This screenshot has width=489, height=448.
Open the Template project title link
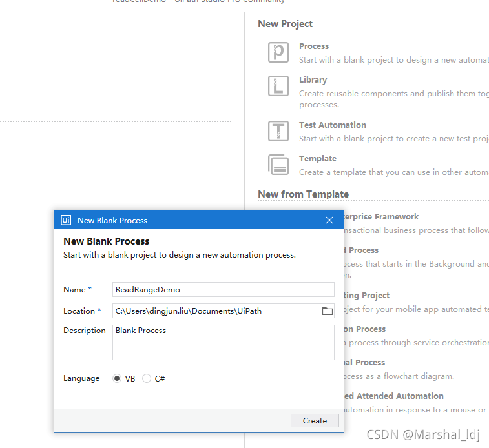[x=318, y=159]
